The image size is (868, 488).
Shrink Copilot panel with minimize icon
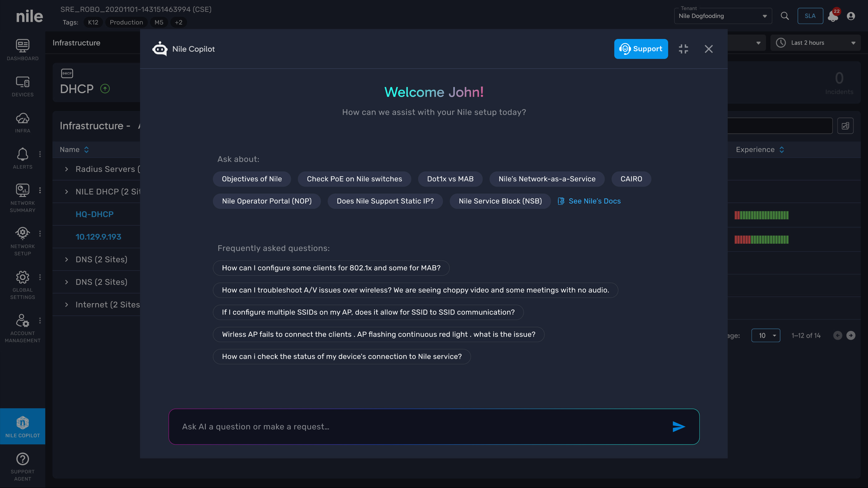click(x=683, y=49)
